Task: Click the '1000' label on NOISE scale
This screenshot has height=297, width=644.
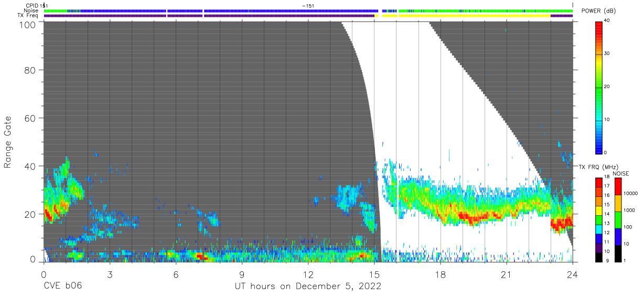Action: click(630, 211)
